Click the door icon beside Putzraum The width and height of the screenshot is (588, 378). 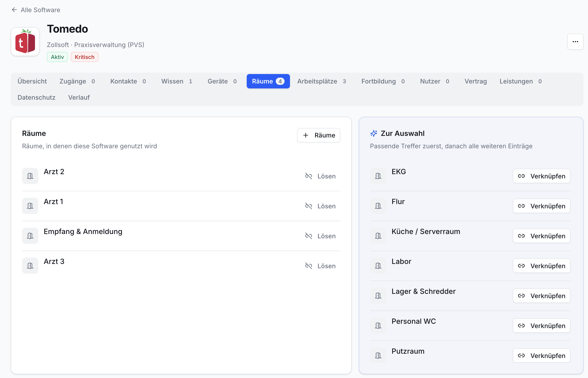[378, 355]
